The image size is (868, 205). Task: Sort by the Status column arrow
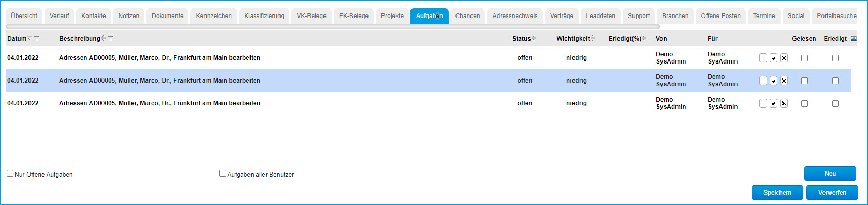pyautogui.click(x=534, y=39)
